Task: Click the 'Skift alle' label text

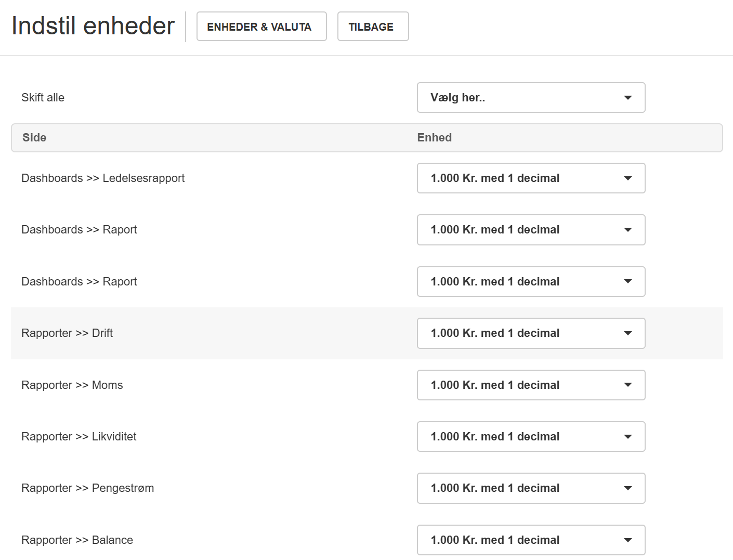Action: pos(43,98)
